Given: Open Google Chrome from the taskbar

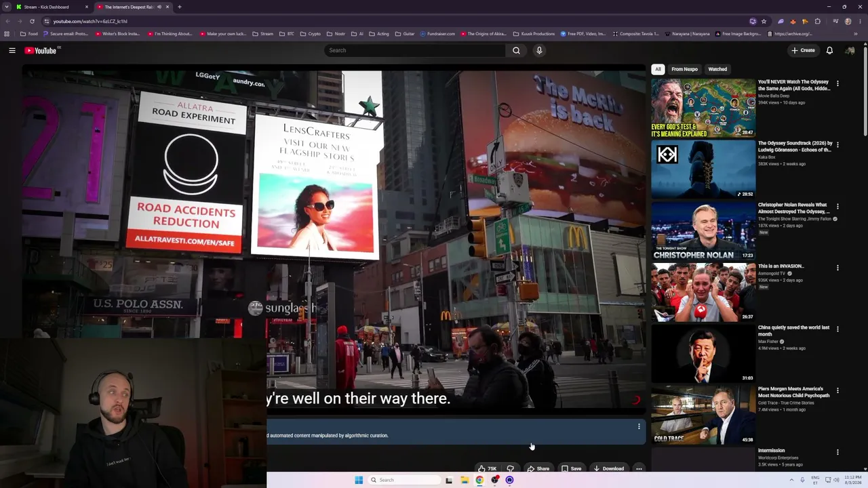Looking at the screenshot, I should [x=479, y=480].
